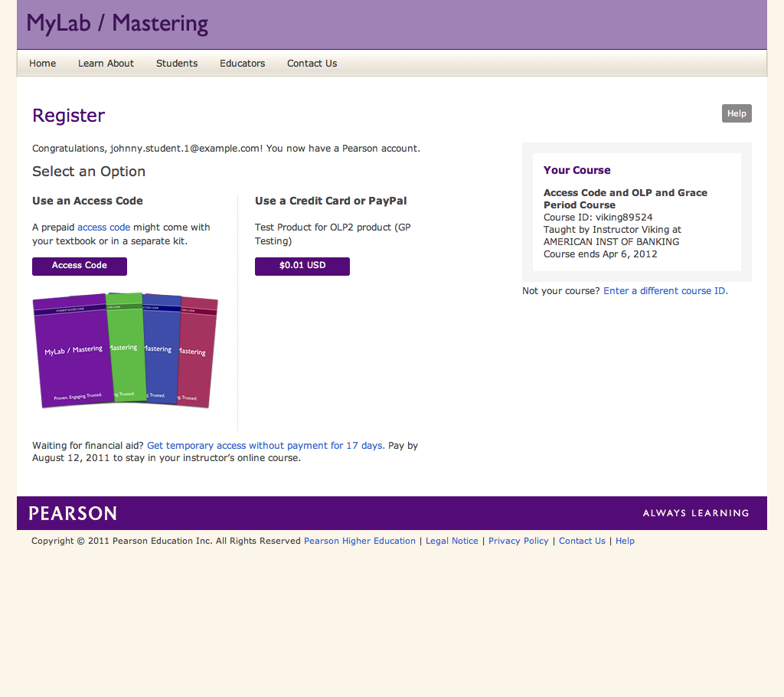Click the Pearson logo in the footer
The height and width of the screenshot is (697, 784).
click(73, 513)
